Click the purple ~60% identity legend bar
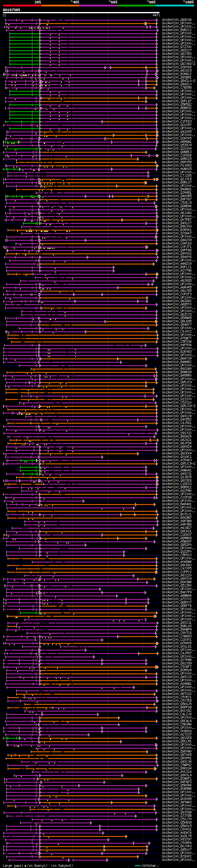The height and width of the screenshot is (868, 197). pyautogui.click(x=99, y=6)
